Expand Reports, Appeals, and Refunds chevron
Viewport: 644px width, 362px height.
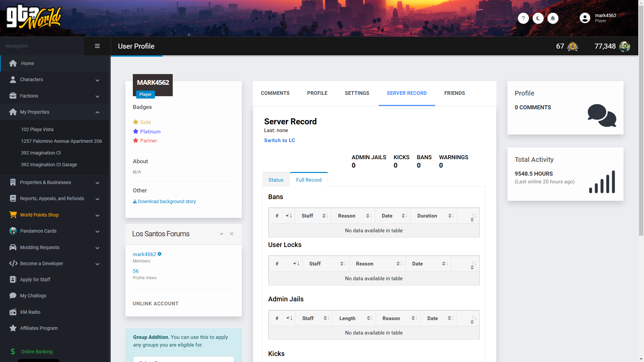pyautogui.click(x=97, y=199)
